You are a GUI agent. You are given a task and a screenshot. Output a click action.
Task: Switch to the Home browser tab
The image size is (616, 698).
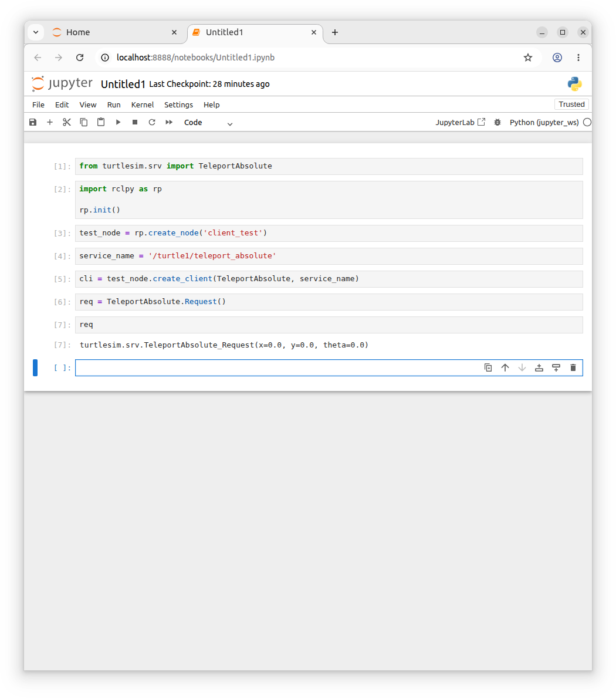tap(114, 32)
